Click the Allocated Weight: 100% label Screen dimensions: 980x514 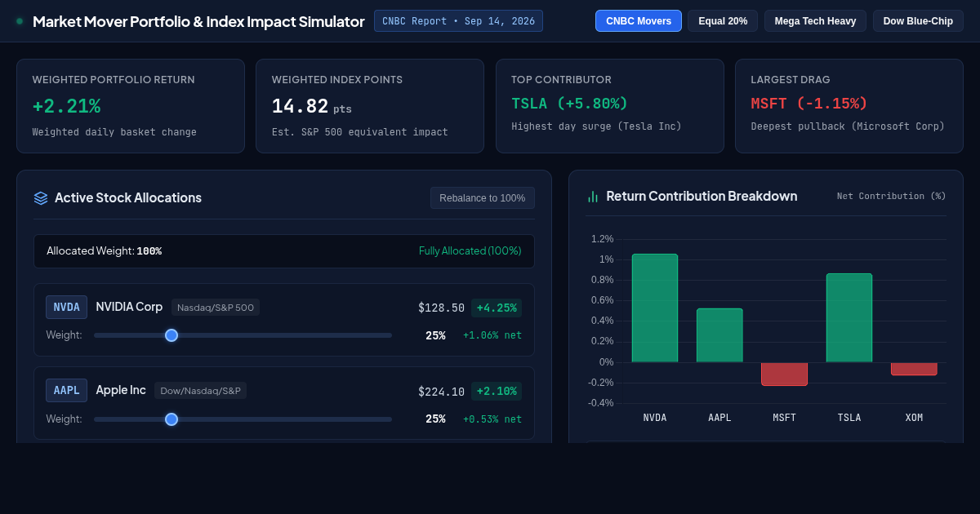click(104, 251)
